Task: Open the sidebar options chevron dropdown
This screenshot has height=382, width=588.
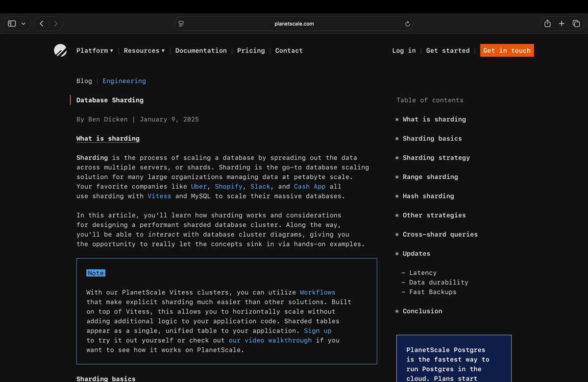Action: coord(24,24)
